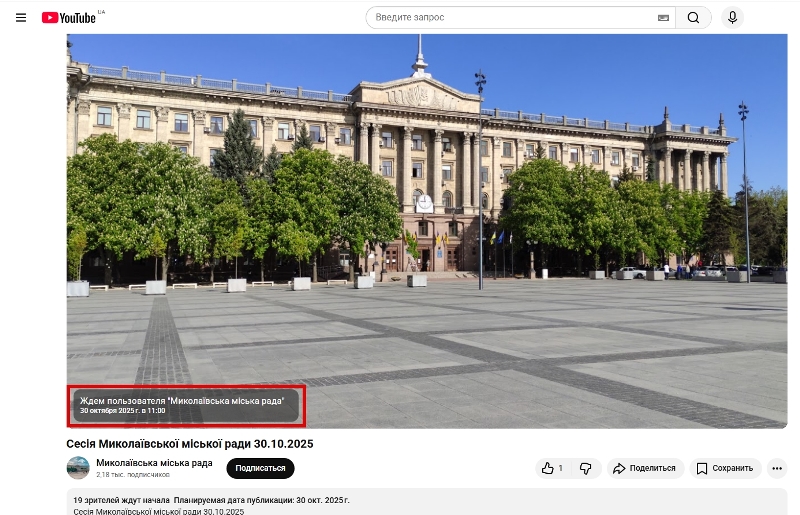Image resolution: width=800 pixels, height=515 pixels.
Task: Click the YouTube logo to go home
Action: pos(70,18)
